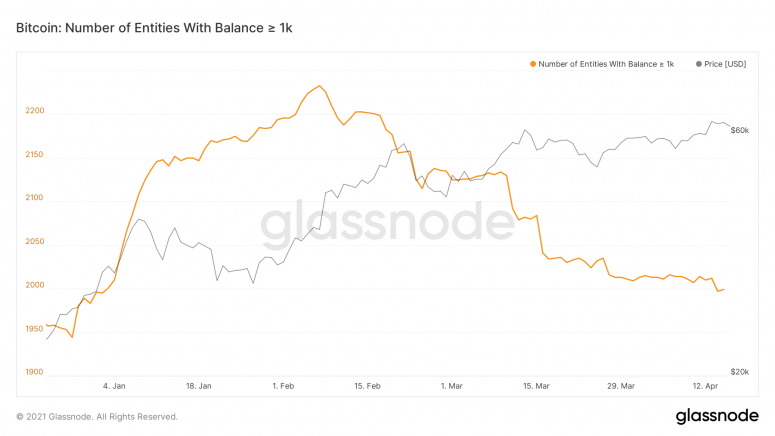
Task: Select the 1. Feb date label
Action: tap(283, 385)
